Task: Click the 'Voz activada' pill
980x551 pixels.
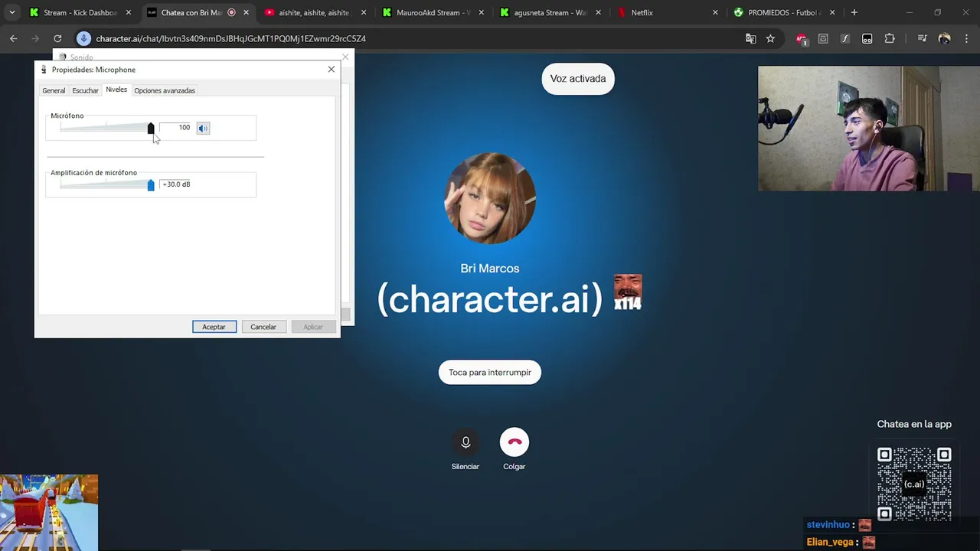Action: click(x=578, y=79)
